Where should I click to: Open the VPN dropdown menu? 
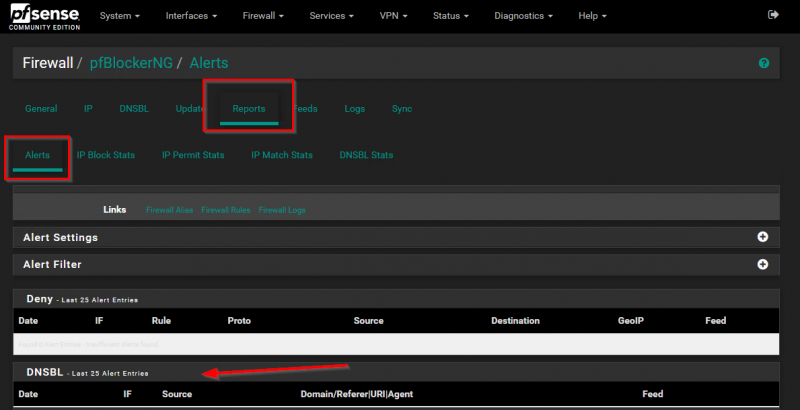[393, 16]
